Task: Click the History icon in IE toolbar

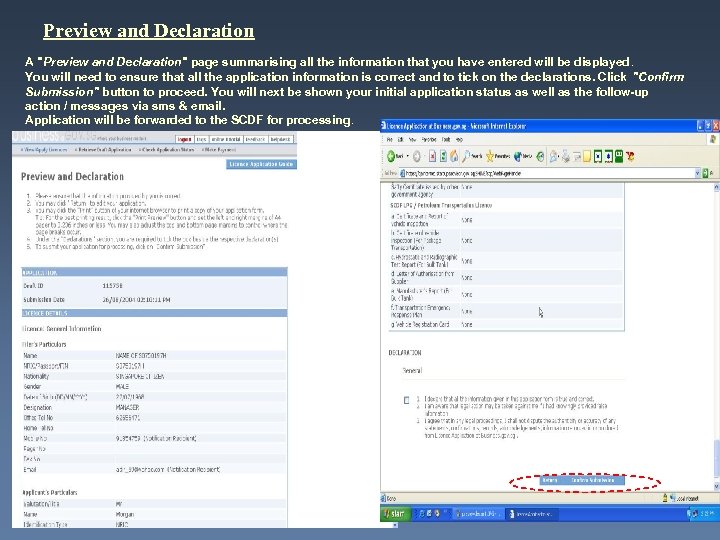Action: [540, 157]
